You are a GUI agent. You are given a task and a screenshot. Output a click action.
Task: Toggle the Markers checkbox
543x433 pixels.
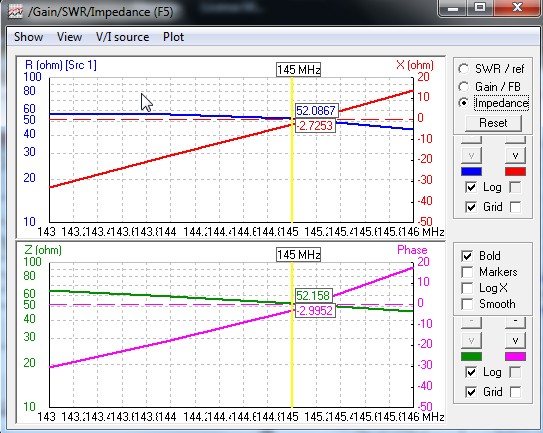(467, 272)
